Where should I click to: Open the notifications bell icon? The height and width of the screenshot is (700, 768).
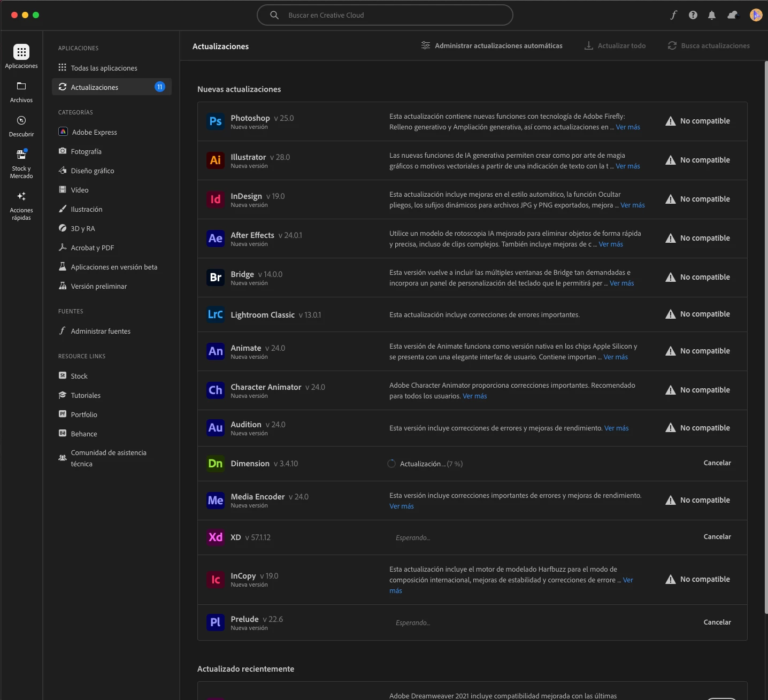click(712, 15)
